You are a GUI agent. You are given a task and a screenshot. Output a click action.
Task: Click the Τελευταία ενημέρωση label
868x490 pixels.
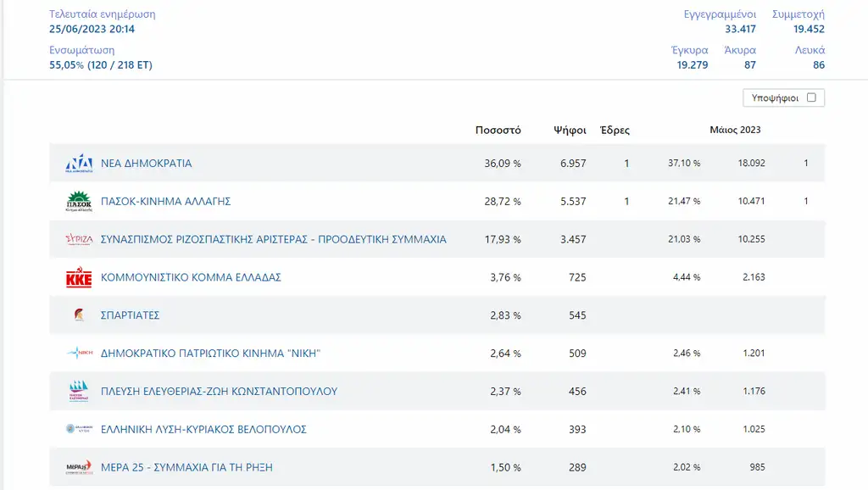(103, 14)
